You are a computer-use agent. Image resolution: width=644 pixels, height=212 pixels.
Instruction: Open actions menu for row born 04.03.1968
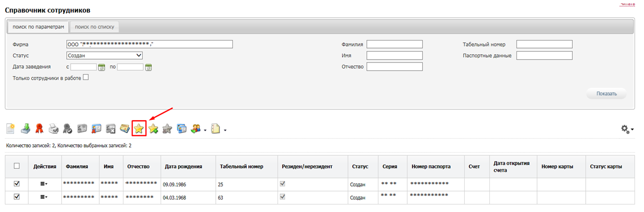[44, 197]
